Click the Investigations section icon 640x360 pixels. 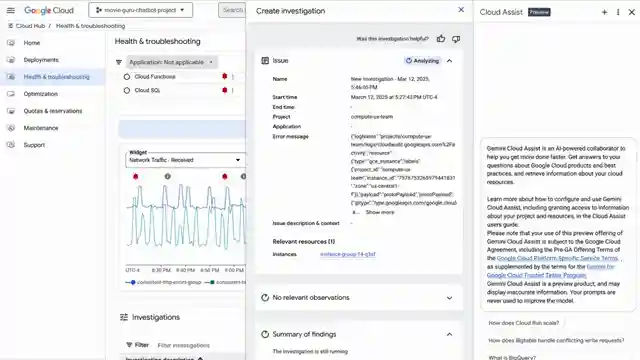124,317
